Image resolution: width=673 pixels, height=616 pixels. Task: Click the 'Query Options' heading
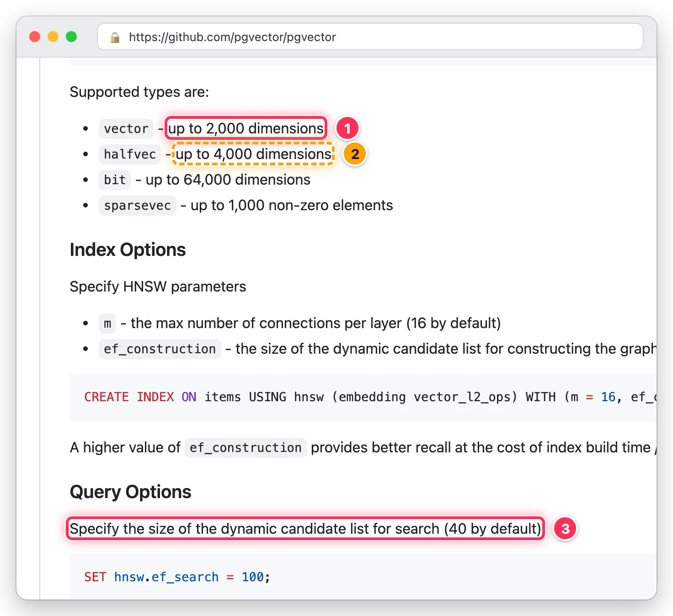coord(130,492)
